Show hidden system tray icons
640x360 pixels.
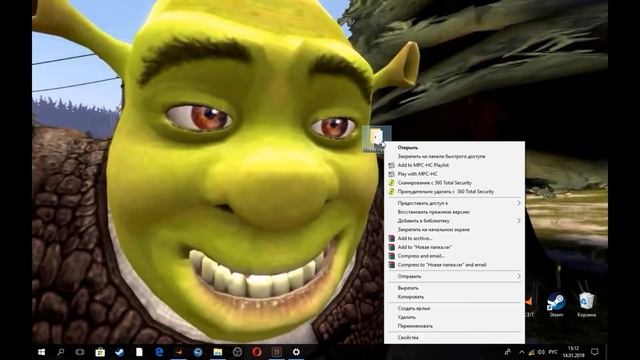pos(521,352)
